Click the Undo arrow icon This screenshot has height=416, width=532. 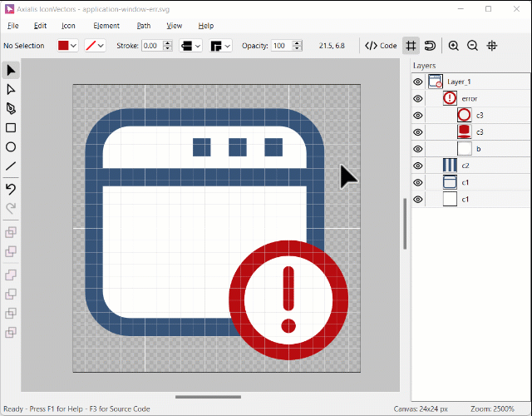(11, 189)
